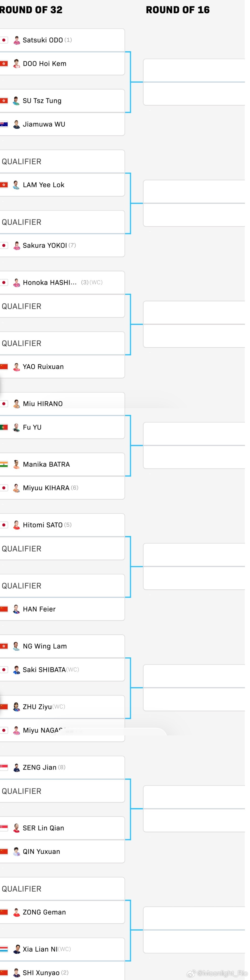Open HAN Feier's player entry
This screenshot has width=250, height=980.
39,609
